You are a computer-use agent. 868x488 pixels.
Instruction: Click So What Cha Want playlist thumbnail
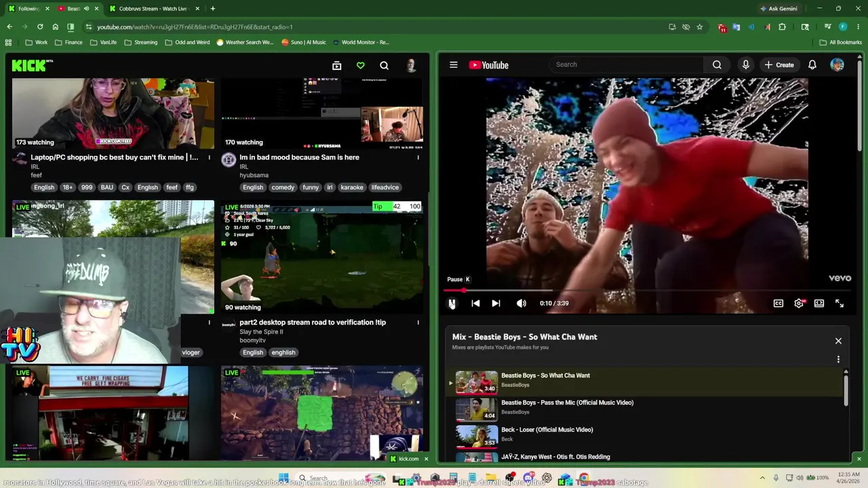click(x=476, y=382)
